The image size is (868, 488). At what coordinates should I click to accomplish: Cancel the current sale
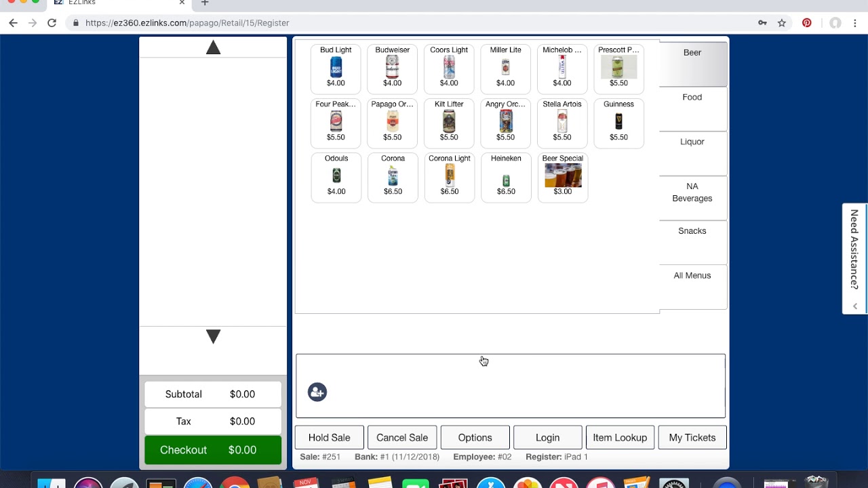[x=402, y=438]
